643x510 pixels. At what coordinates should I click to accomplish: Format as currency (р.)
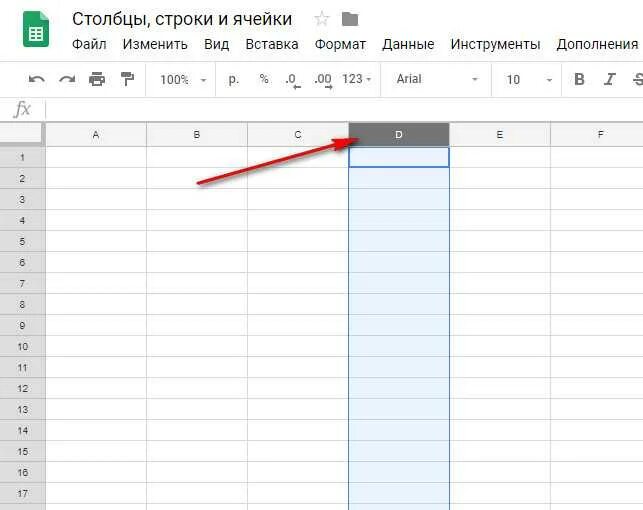[x=234, y=79]
